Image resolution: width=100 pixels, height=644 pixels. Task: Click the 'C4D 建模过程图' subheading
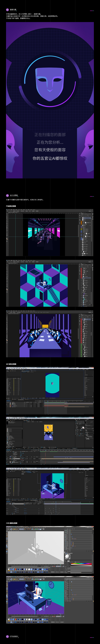[12, 523]
